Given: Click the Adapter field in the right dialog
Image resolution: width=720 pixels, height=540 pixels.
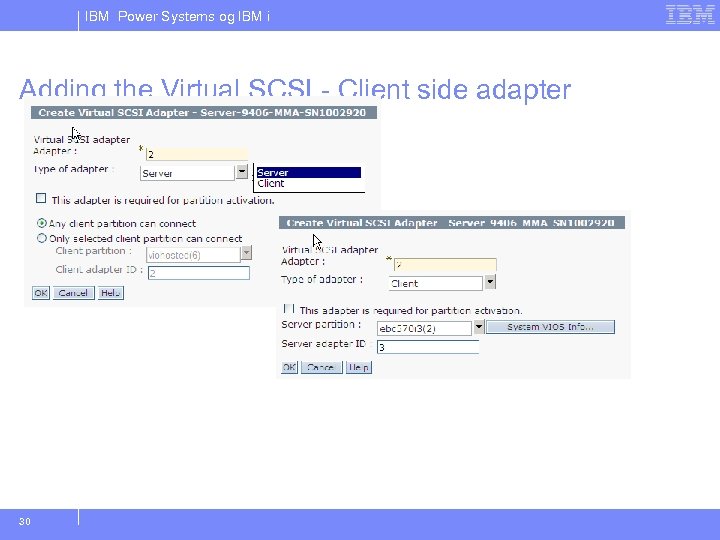Looking at the screenshot, I should (445, 264).
